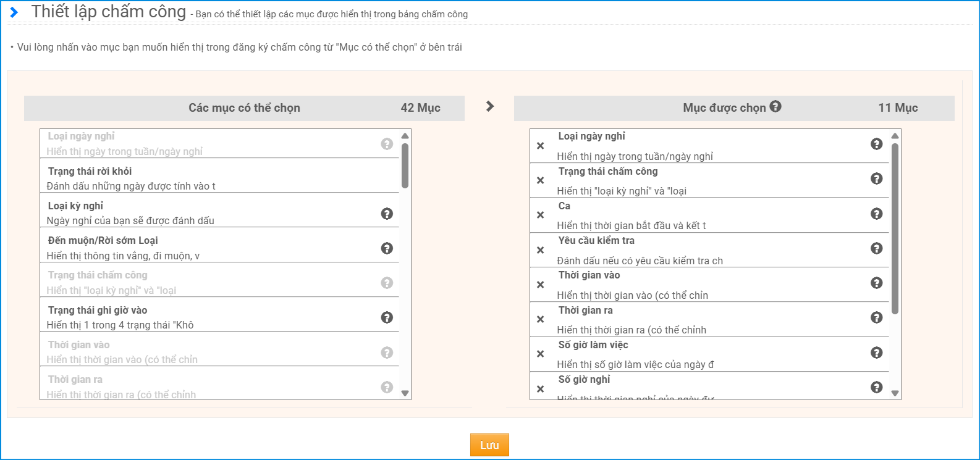Remove Ca item from selected list
The height and width of the screenshot is (460, 980).
click(540, 215)
